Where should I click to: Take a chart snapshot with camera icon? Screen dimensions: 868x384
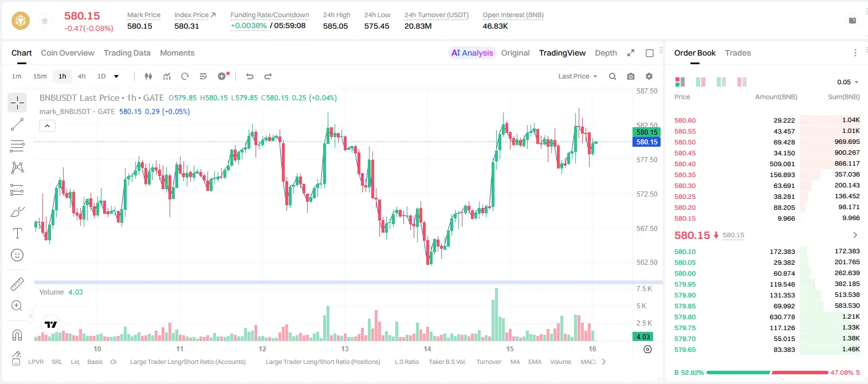click(x=631, y=76)
